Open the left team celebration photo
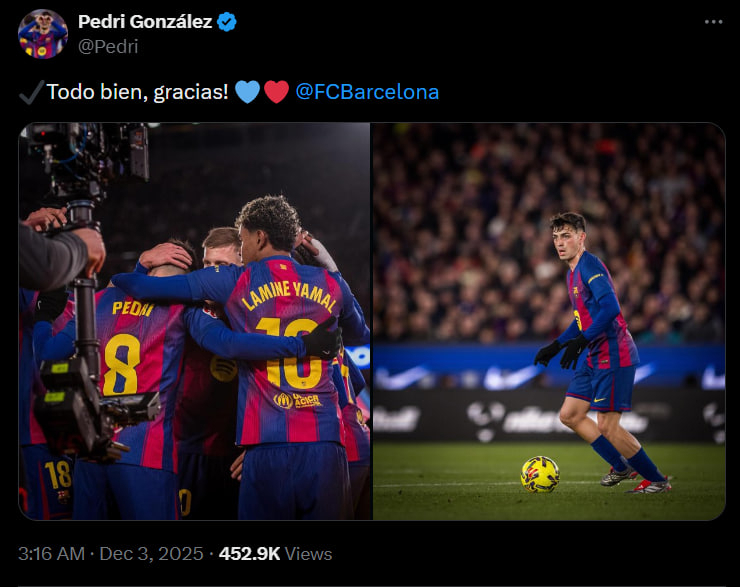740x587 pixels. (194, 320)
